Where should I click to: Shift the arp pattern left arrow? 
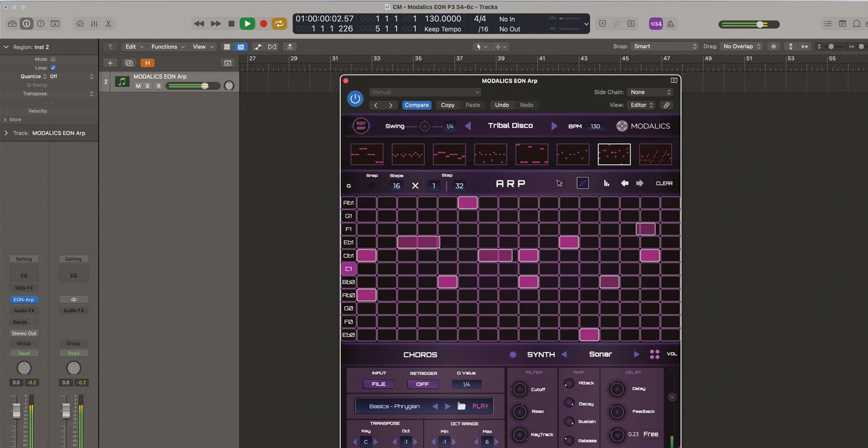[625, 183]
